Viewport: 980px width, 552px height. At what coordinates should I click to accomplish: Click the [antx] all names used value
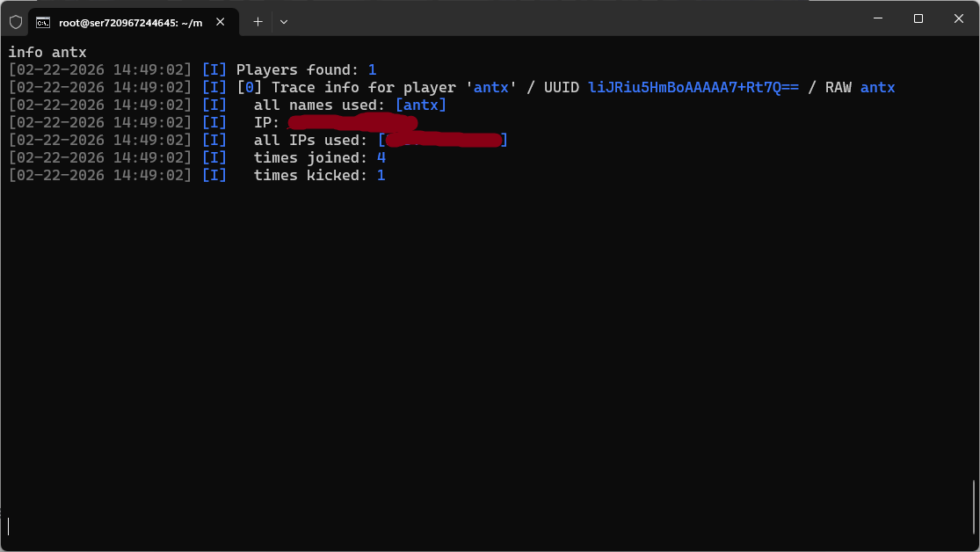pos(420,105)
